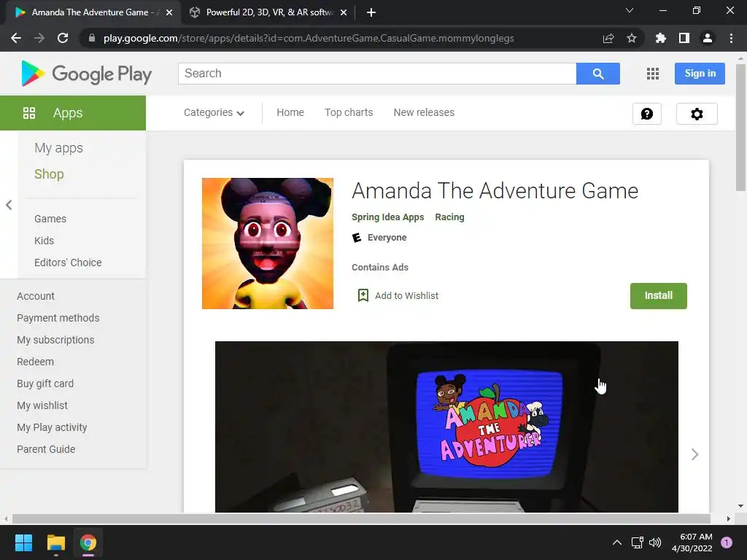Click the site lock icon in address bar
This screenshot has height=560, width=747.
(92, 38)
